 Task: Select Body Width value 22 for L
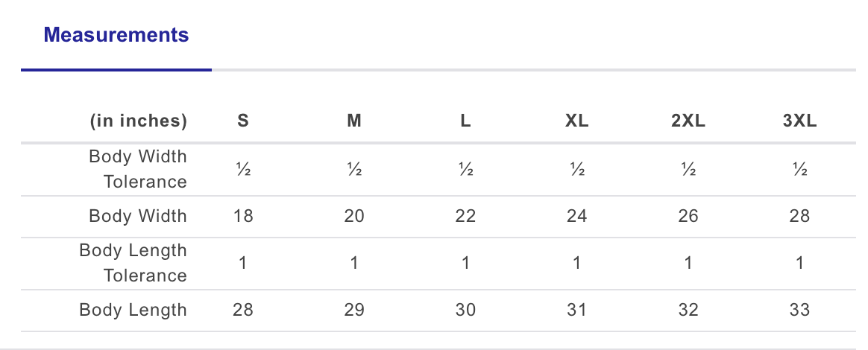click(x=465, y=216)
